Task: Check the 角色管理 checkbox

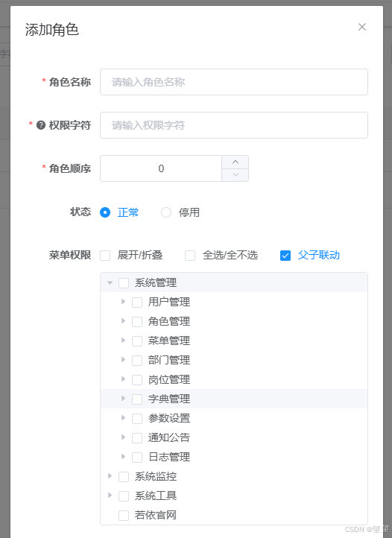Action: pos(137,322)
